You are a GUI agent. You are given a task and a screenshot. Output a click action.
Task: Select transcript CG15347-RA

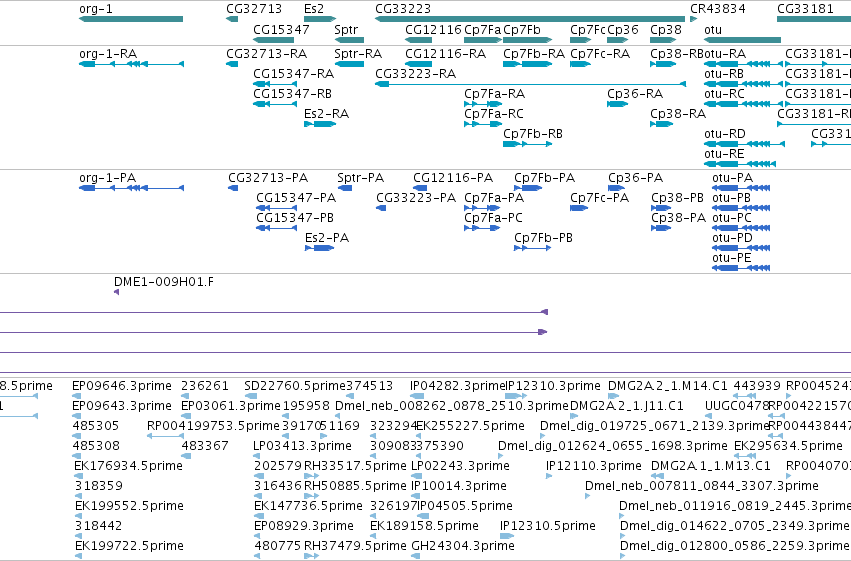click(x=275, y=84)
